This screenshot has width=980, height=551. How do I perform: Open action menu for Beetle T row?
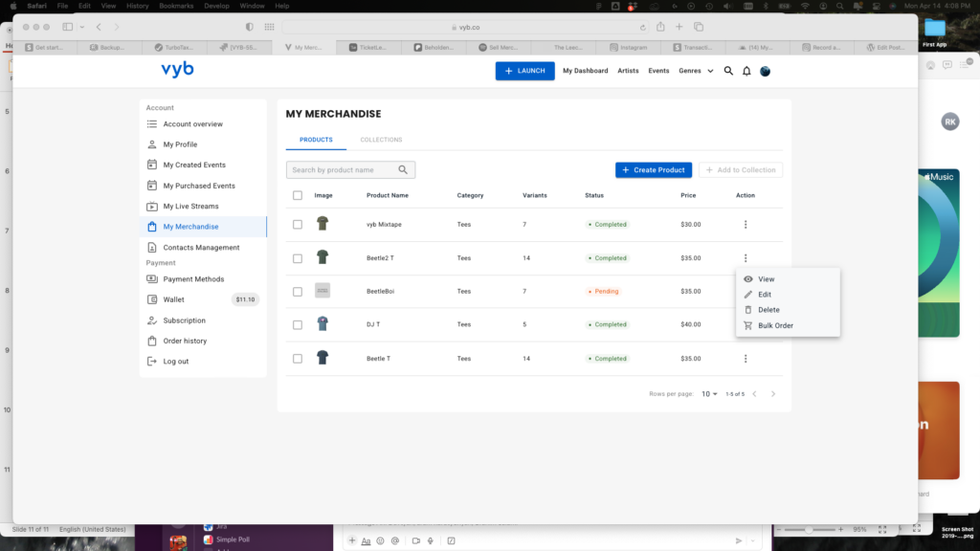pos(746,359)
